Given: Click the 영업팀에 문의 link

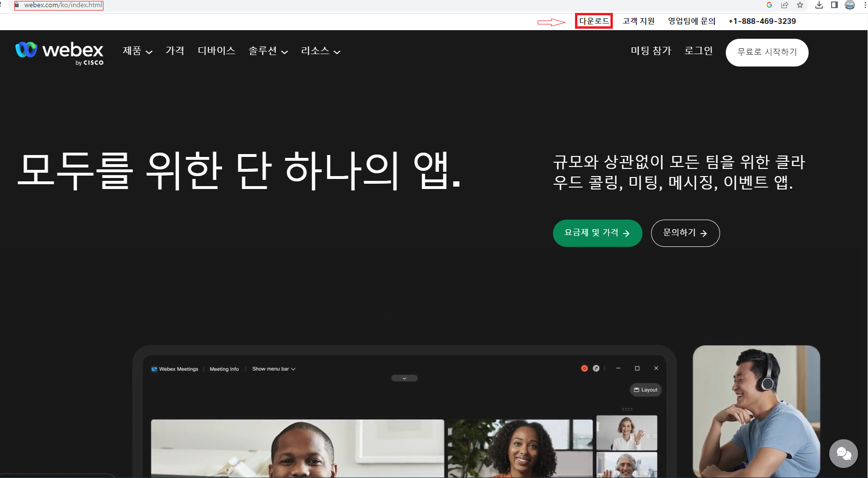Looking at the screenshot, I should [692, 21].
